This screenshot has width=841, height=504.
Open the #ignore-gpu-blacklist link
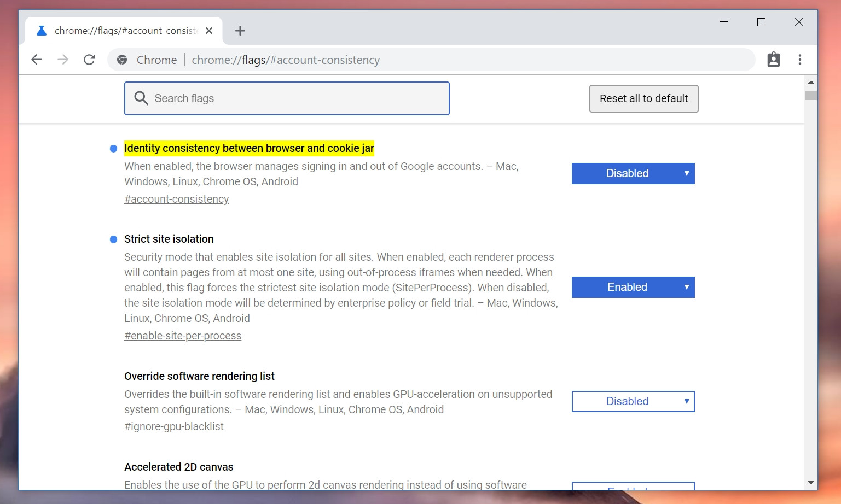coord(174,426)
